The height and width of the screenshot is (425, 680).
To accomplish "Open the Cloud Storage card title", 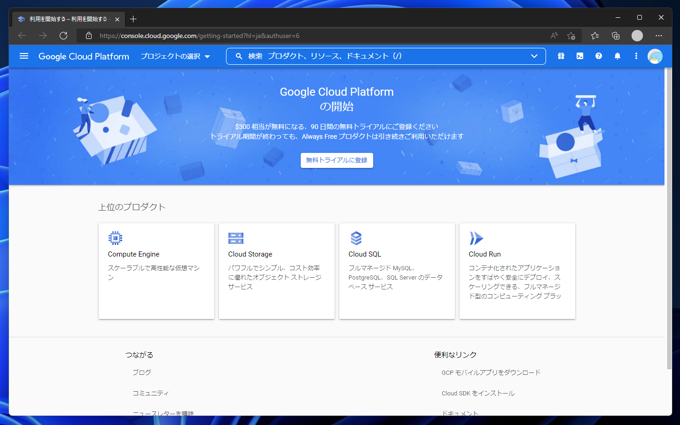I will point(250,254).
